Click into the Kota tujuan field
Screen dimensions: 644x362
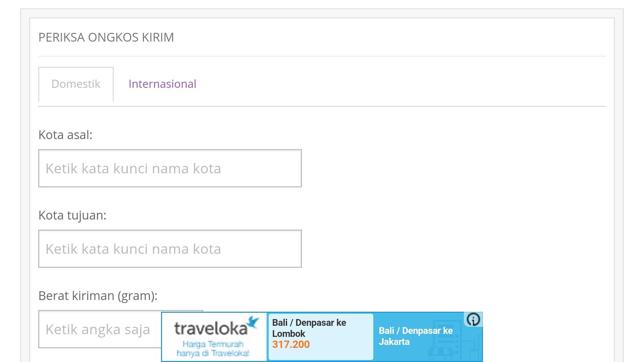[170, 249]
